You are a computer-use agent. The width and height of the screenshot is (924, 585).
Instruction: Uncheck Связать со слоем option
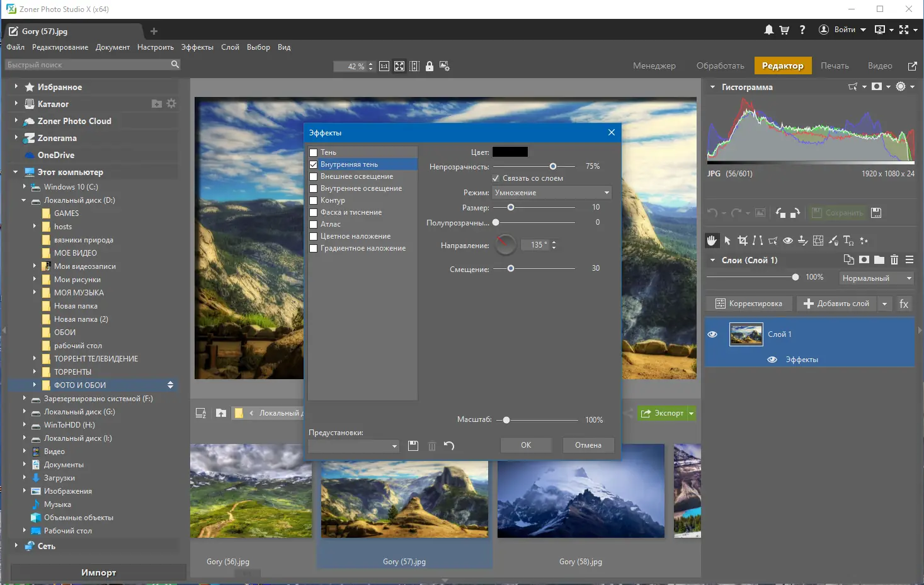click(x=496, y=178)
